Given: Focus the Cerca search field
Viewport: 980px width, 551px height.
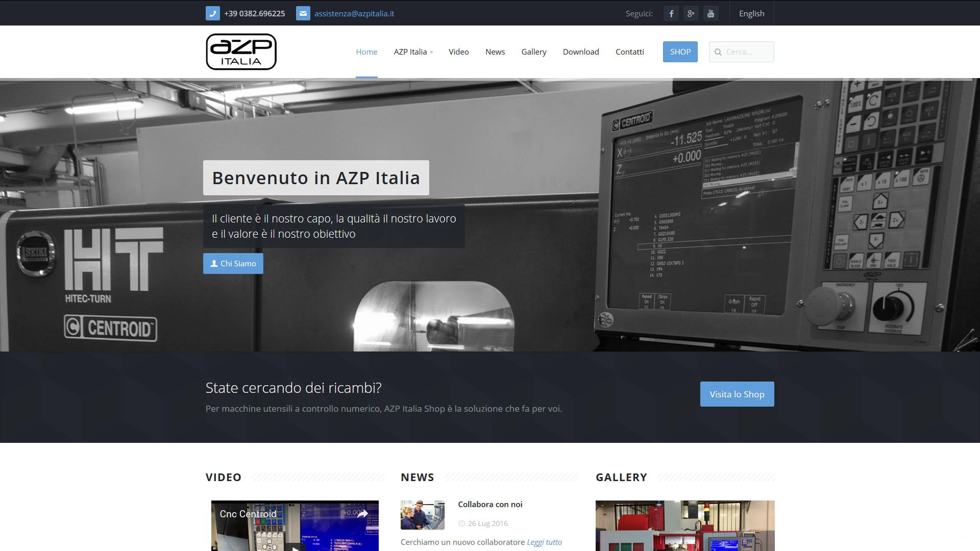Looking at the screenshot, I should [741, 52].
